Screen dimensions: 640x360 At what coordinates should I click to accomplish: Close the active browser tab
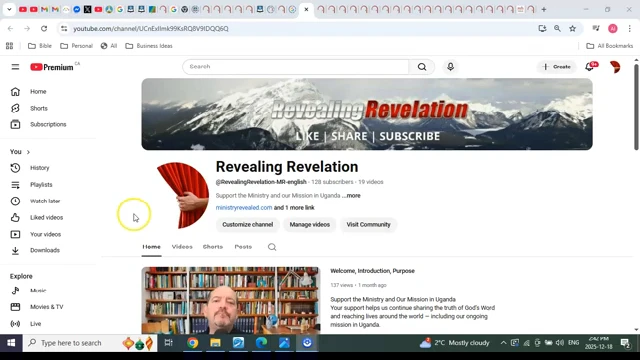coord(306,9)
